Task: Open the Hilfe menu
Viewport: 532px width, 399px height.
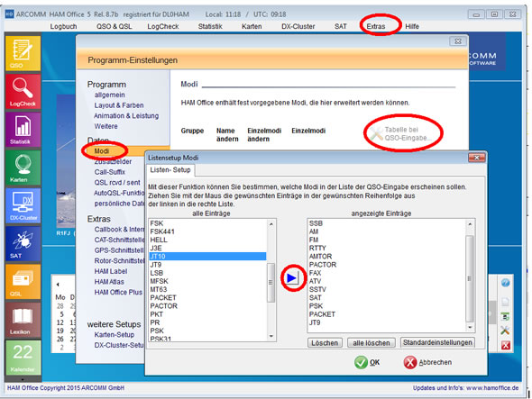Action: pyautogui.click(x=412, y=26)
